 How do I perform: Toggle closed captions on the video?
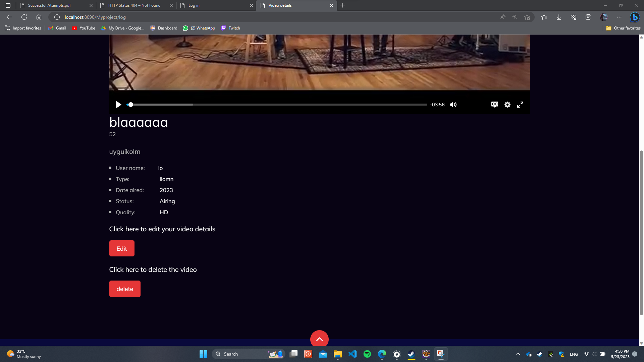[494, 105]
